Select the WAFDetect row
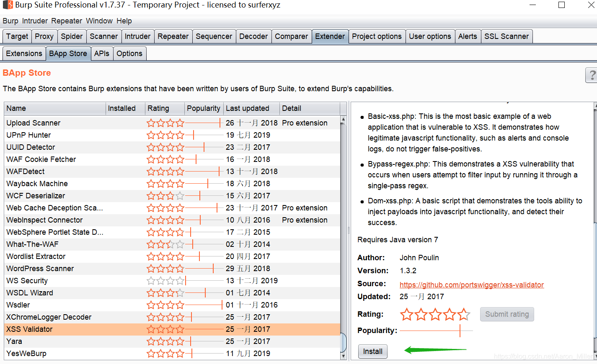597x364 pixels. pyautogui.click(x=172, y=172)
